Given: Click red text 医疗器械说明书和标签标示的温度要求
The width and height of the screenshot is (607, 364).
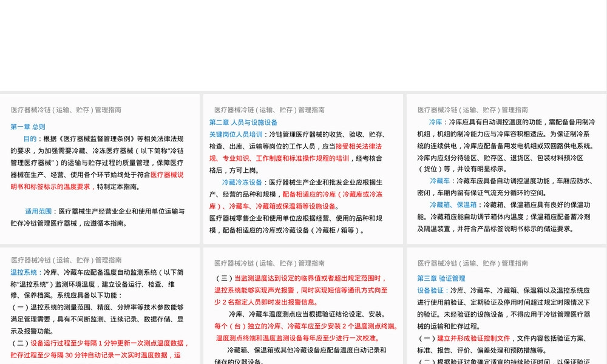Looking at the screenshot, I should 97,181.
